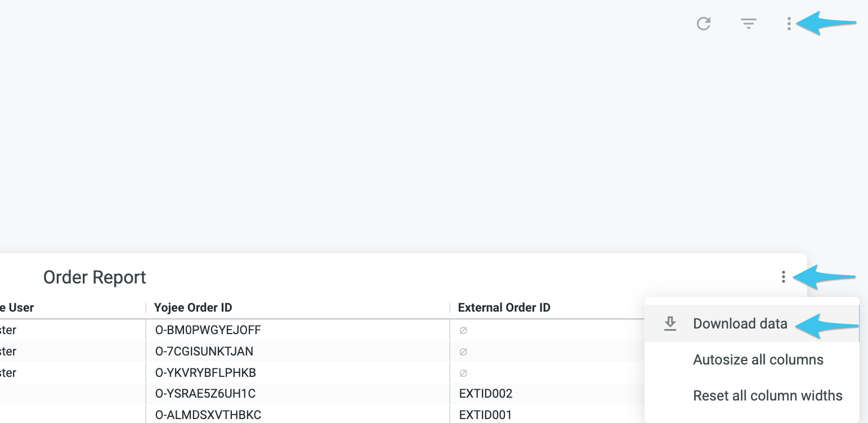The height and width of the screenshot is (423, 868).
Task: Click the EXTID001 external ID cell
Action: click(x=485, y=415)
